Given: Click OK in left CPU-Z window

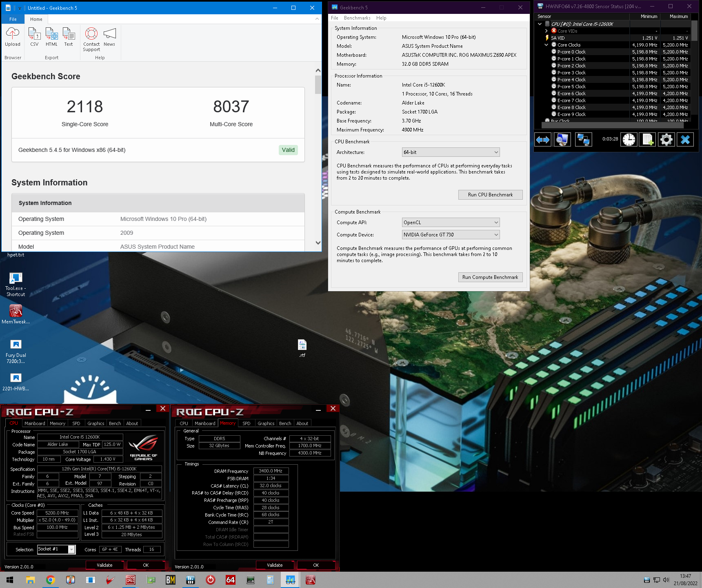Looking at the screenshot, I should [146, 565].
